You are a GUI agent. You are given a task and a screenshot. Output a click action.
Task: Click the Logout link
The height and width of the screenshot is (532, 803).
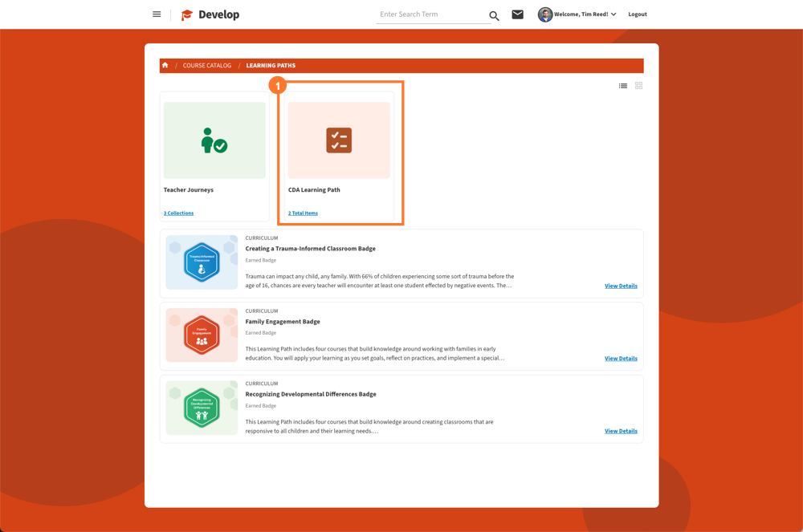638,14
